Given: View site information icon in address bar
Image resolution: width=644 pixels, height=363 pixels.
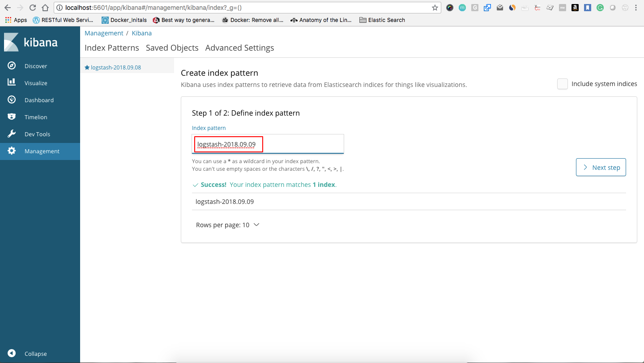Looking at the screenshot, I should tap(60, 8).
